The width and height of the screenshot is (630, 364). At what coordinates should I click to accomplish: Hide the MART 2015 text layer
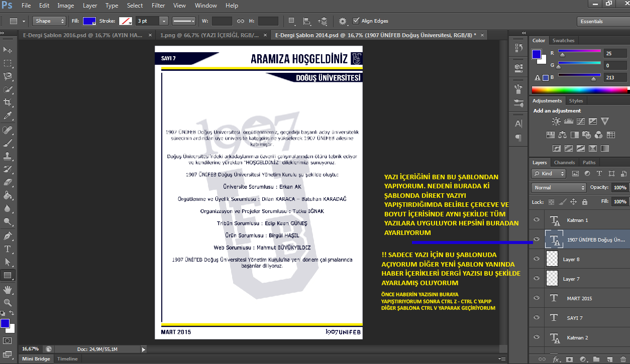536,298
